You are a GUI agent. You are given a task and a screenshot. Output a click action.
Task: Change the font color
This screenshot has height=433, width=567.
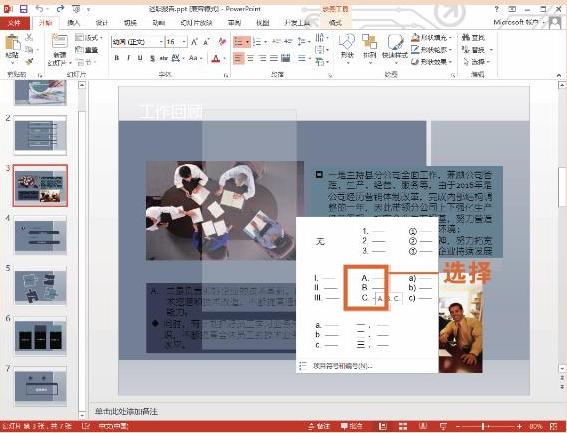point(216,58)
